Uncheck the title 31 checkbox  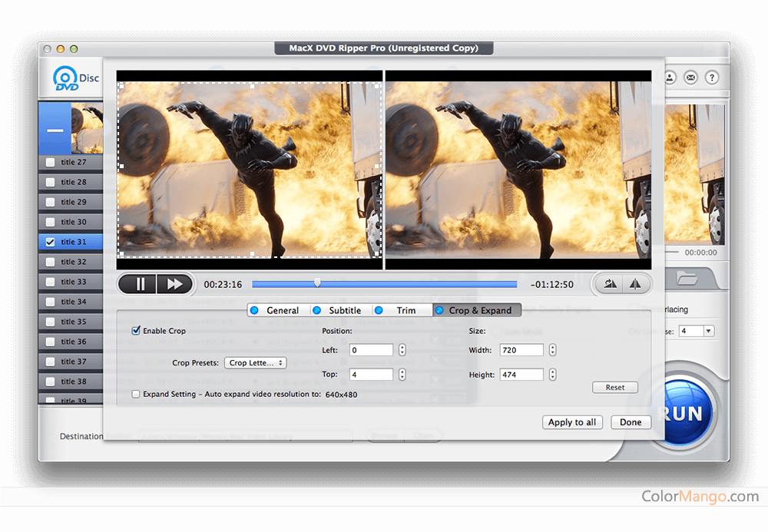pyautogui.click(x=50, y=242)
